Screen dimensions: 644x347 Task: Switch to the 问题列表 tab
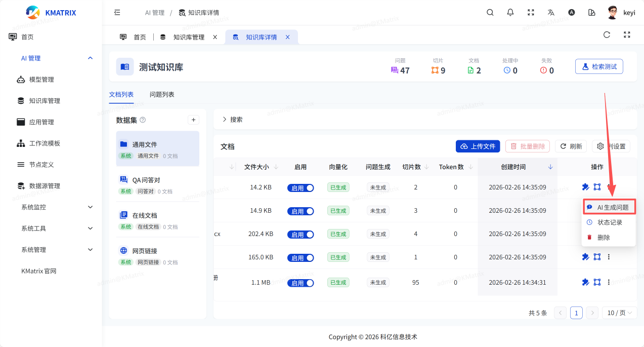pos(162,95)
